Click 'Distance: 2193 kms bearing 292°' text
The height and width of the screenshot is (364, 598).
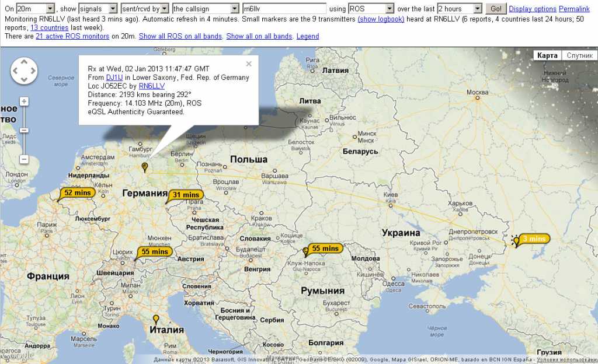(139, 94)
